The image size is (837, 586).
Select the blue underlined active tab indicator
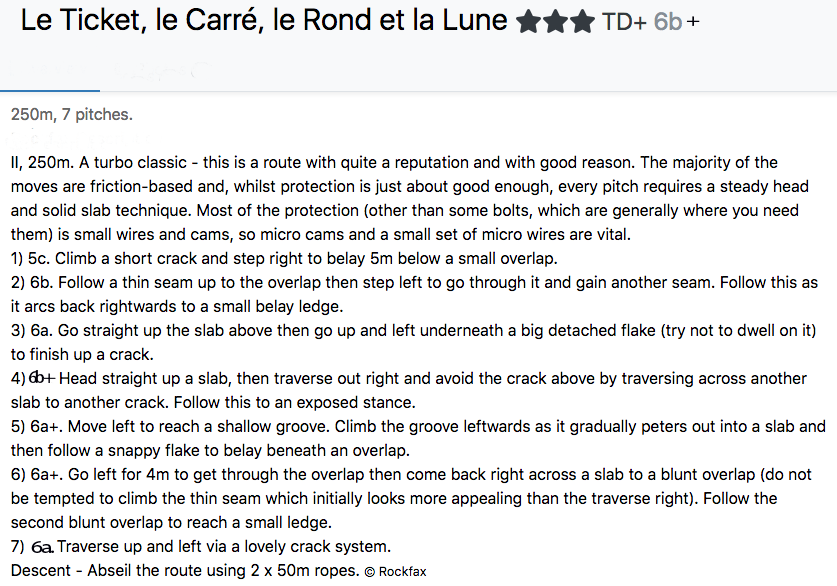pyautogui.click(x=50, y=90)
